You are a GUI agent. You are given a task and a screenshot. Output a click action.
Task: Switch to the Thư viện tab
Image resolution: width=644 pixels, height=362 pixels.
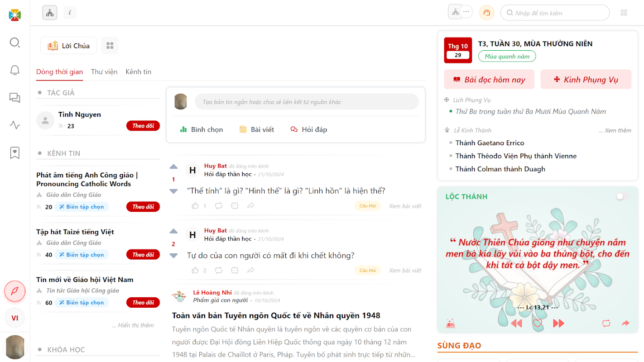click(104, 71)
